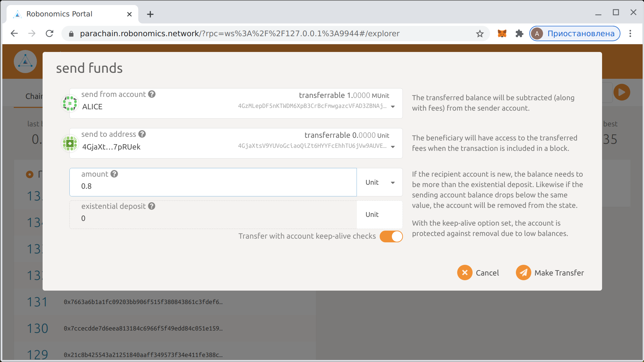Bookmark this page with the star icon
The height and width of the screenshot is (362, 644).
(480, 34)
